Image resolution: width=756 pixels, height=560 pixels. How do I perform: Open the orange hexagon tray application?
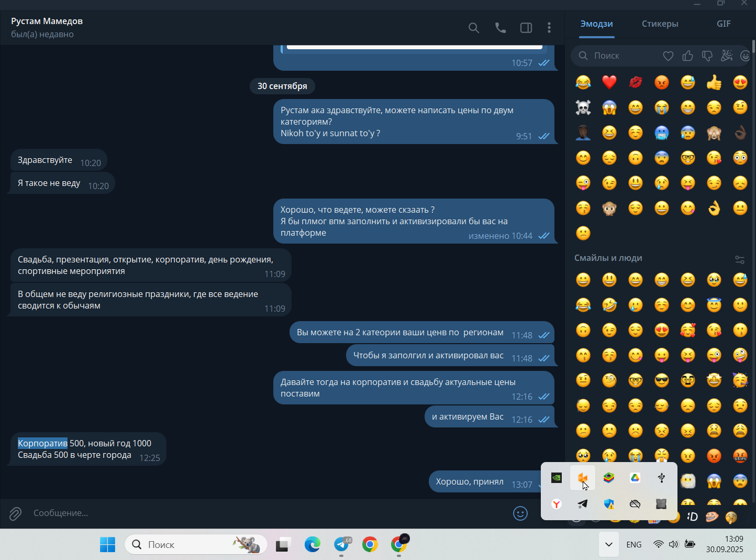coord(583,478)
